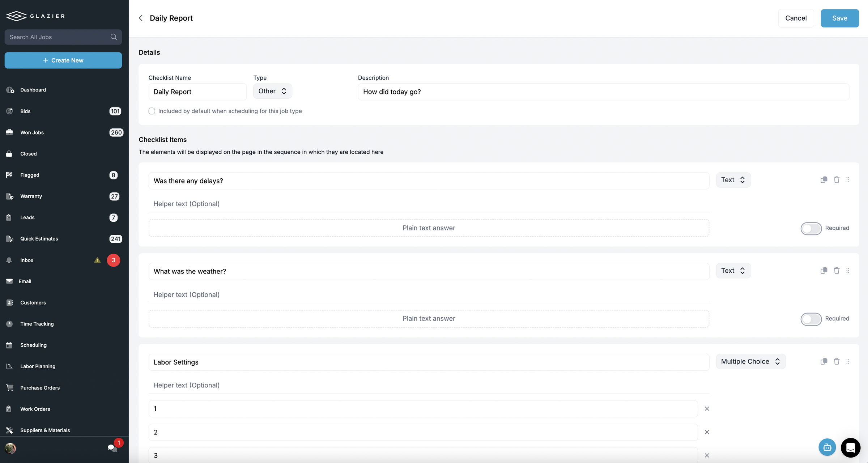
Task: Click the Description field 'How did today go?'
Action: coord(603,92)
